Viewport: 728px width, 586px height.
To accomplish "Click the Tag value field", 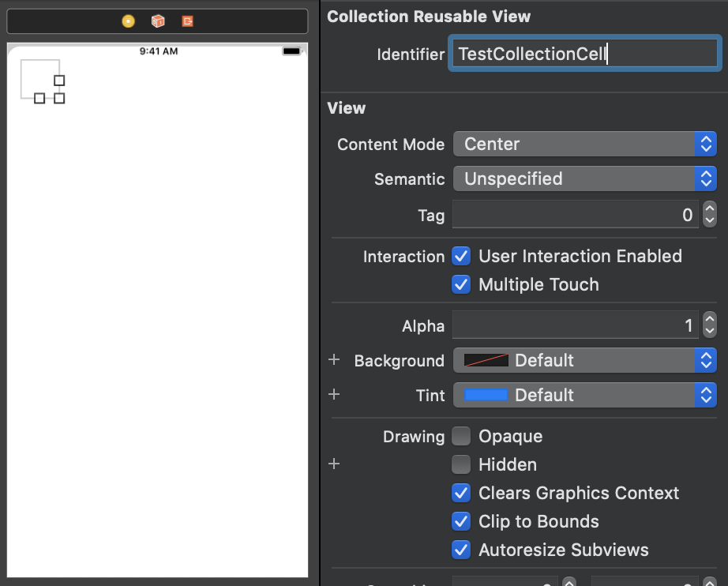I will point(576,215).
